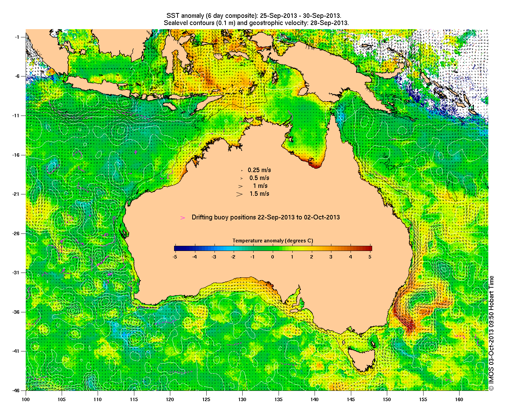Screen dimensions: 514x420
Task: Click the Temperature anomaly (degrees C) colorbar title
Action: (273, 241)
